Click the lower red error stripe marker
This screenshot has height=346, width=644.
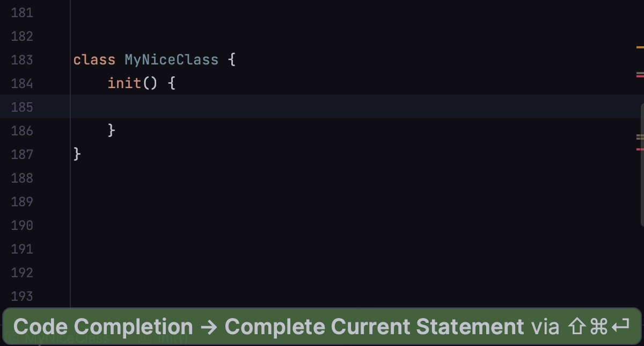640,149
